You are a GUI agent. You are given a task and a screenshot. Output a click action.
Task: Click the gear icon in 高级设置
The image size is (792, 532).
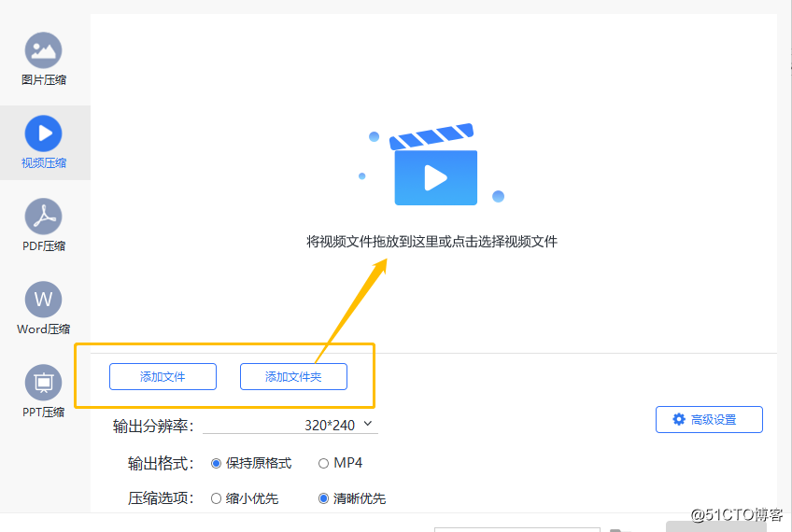679,419
